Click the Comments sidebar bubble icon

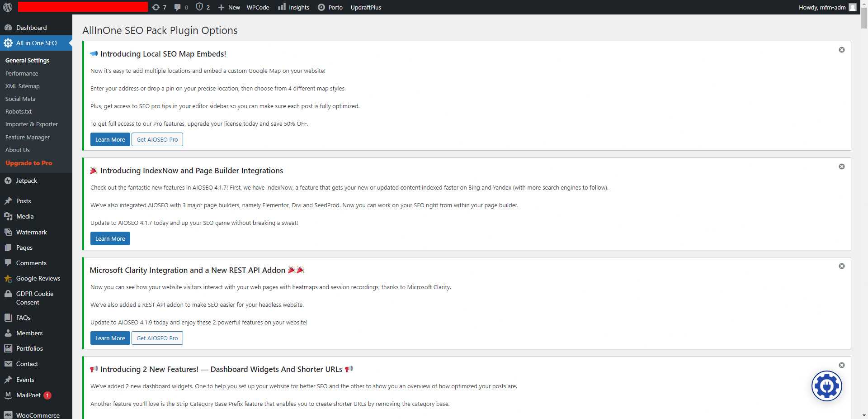click(x=8, y=263)
